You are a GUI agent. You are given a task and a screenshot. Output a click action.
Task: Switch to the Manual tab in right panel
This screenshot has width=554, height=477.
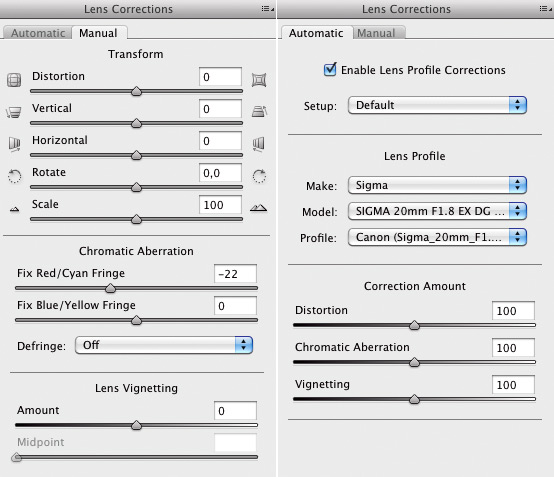376,33
